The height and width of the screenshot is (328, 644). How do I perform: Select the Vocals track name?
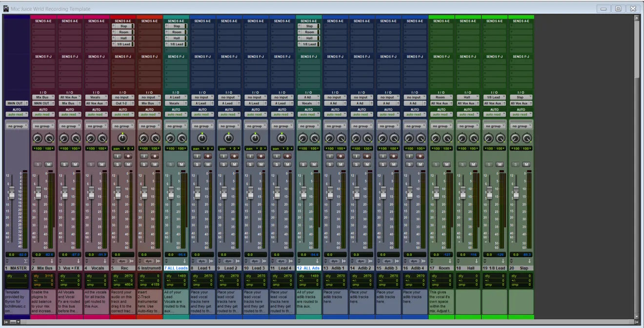[96, 268]
